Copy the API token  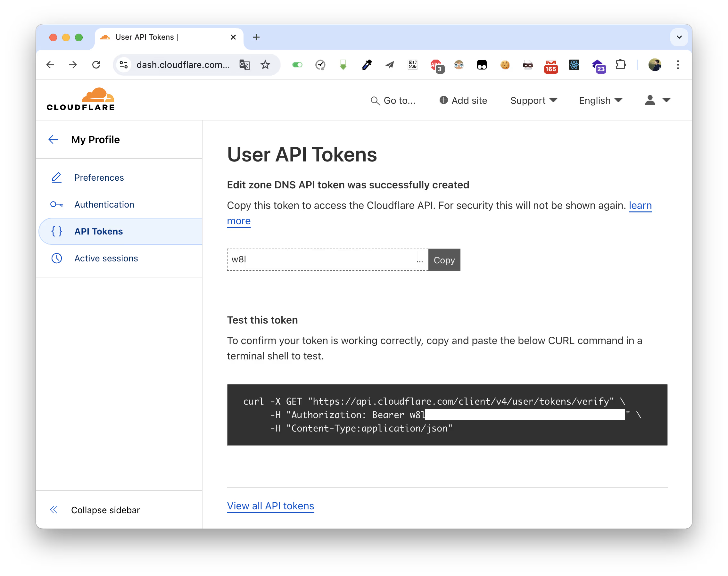pos(444,260)
